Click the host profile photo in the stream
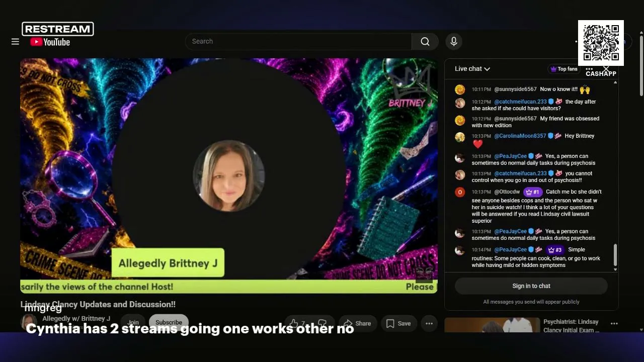644x362 pixels. click(x=229, y=175)
